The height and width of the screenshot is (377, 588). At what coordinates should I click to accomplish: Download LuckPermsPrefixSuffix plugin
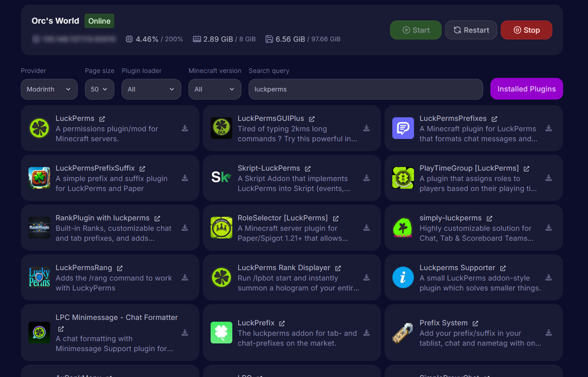185,178
